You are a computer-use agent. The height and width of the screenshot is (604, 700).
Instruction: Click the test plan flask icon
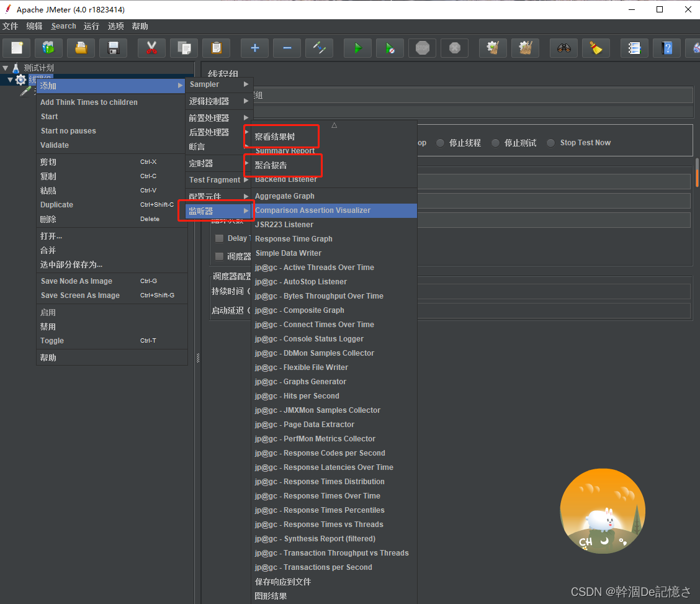(x=16, y=68)
